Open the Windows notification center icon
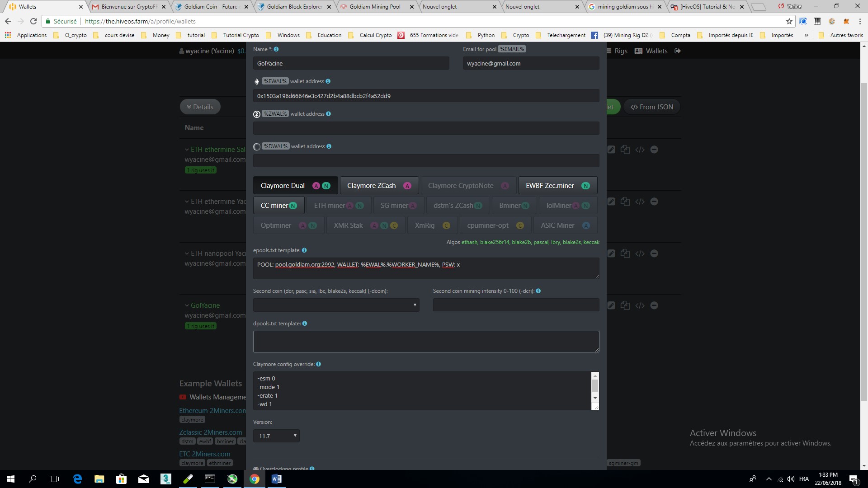868x488 pixels. point(854,479)
